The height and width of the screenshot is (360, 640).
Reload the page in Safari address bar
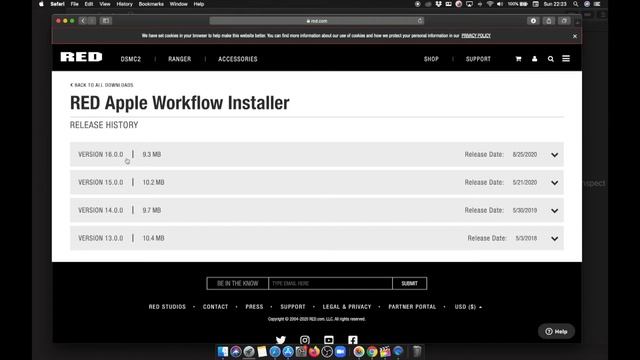(x=420, y=20)
